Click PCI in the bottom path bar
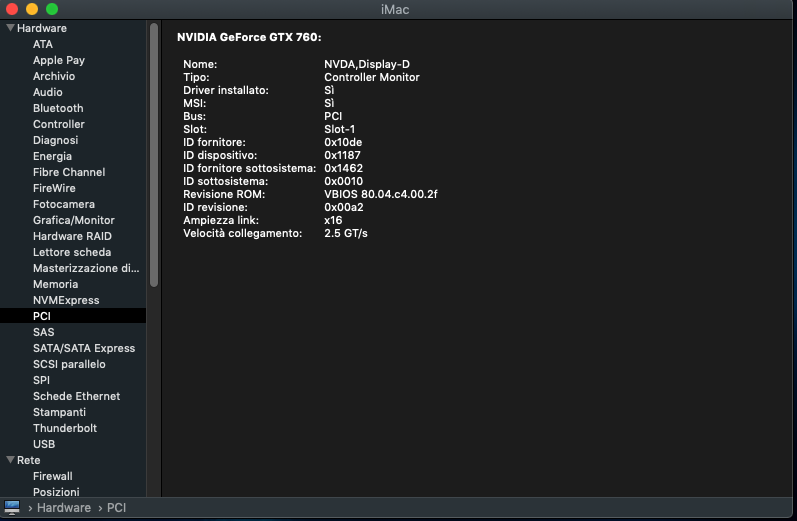Viewport: 797px width, 521px height. 116,508
